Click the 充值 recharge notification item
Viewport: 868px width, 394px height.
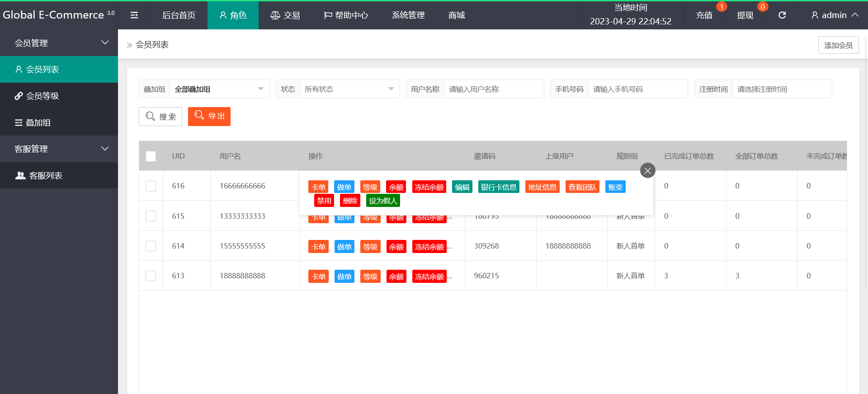[704, 15]
